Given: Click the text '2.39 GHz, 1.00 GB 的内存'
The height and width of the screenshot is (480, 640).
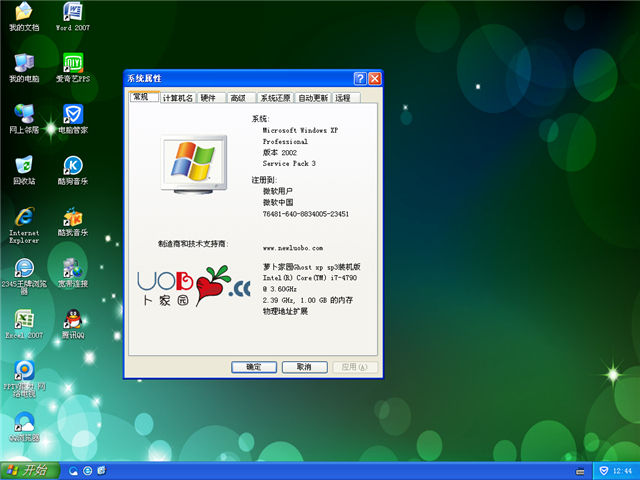Looking at the screenshot, I should (308, 300).
